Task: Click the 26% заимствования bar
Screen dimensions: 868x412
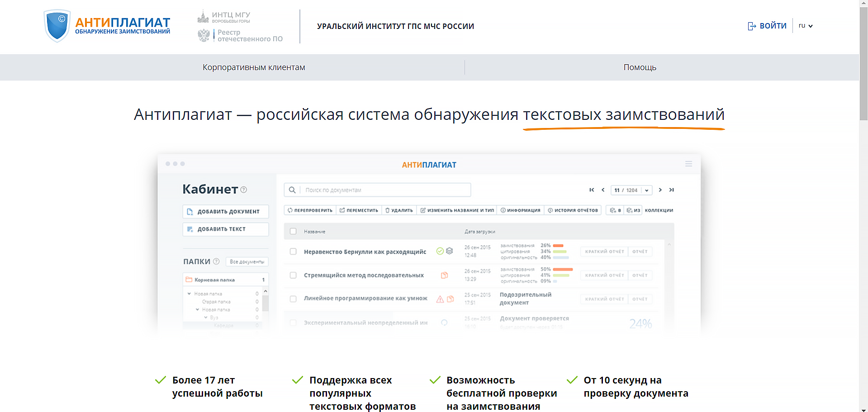Action: [558, 246]
